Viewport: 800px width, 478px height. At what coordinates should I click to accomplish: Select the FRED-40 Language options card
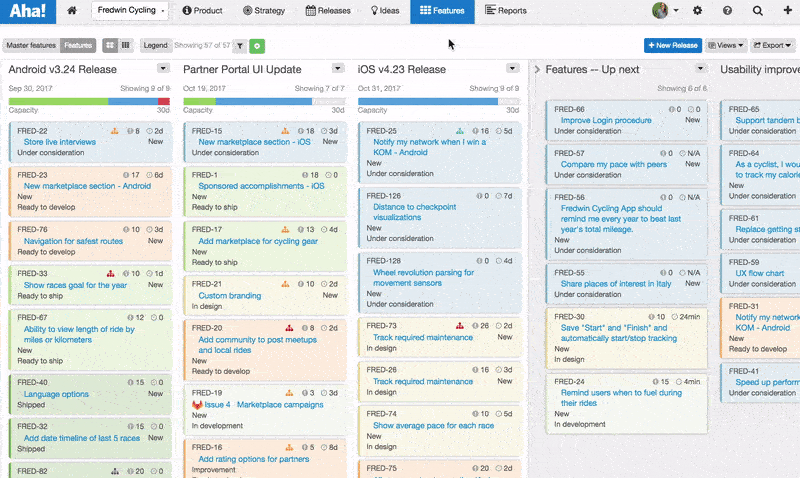pos(90,394)
